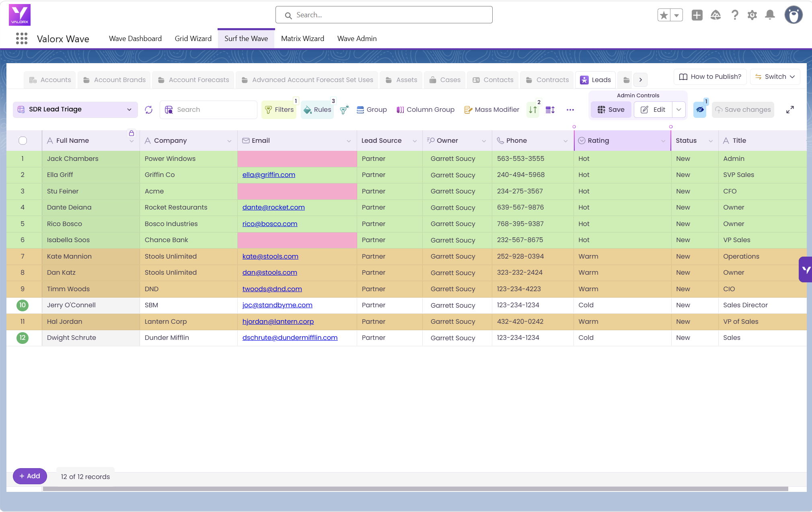Screen dimensions: 812x512
Task: Open the Status column menu
Action: pos(711,141)
